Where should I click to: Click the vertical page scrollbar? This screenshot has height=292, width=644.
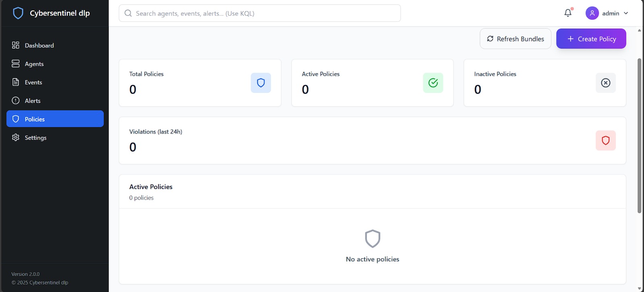(639, 136)
